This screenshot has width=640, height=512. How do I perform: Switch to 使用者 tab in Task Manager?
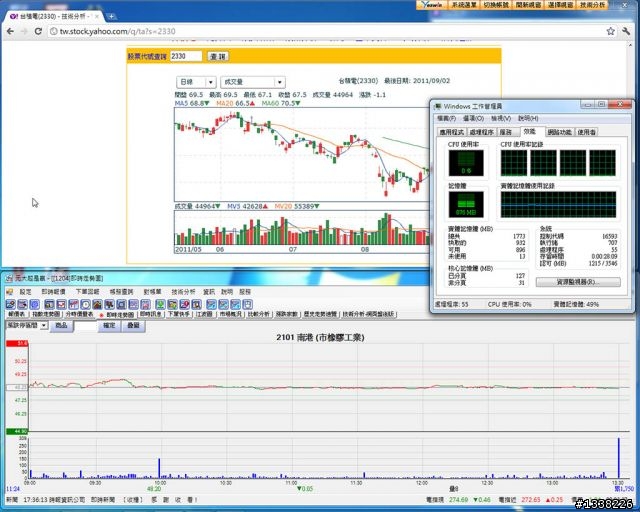click(x=587, y=132)
